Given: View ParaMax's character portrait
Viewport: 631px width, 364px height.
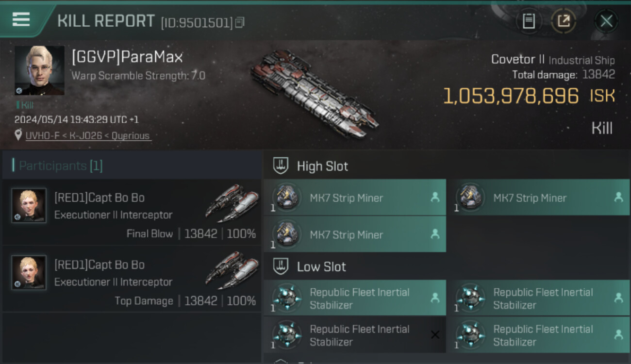Looking at the screenshot, I should 39,70.
